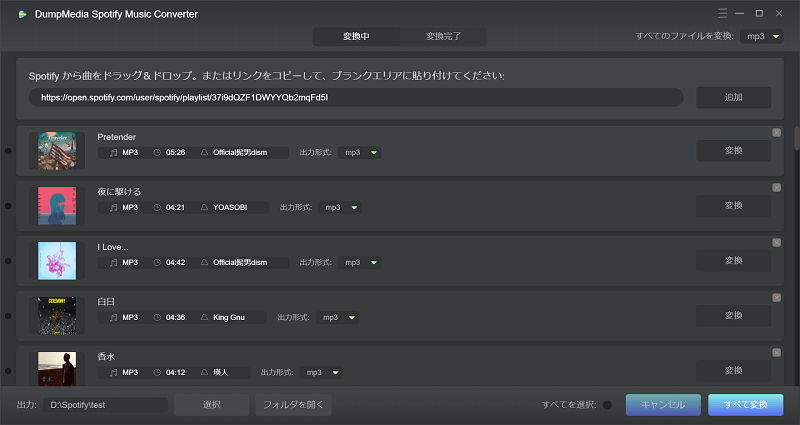Click the 香水 album cover thumbnail
The image size is (800, 425).
point(57,369)
